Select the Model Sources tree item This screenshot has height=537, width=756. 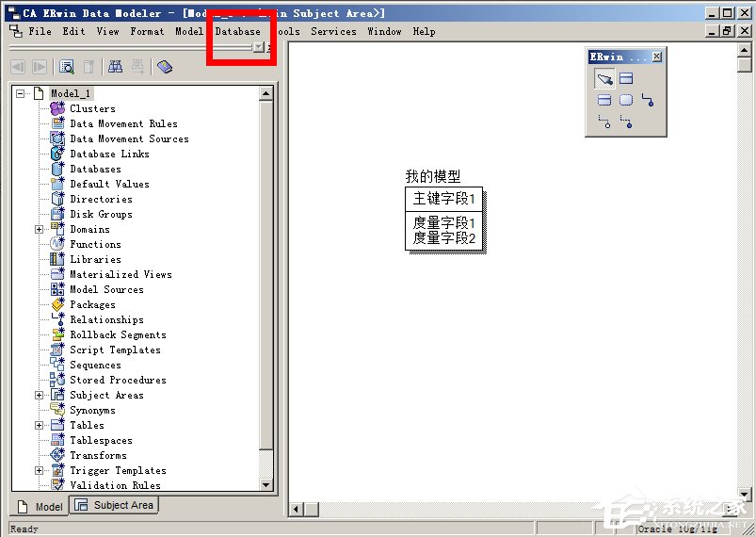click(106, 289)
